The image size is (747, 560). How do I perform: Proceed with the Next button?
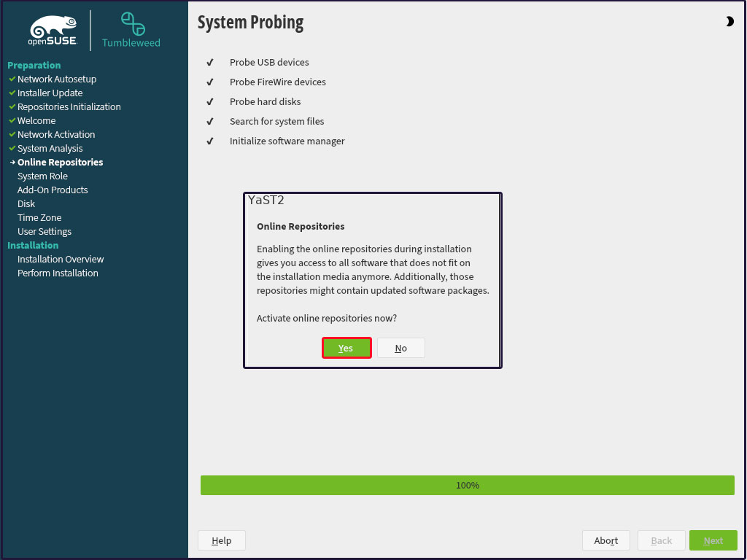tap(713, 540)
